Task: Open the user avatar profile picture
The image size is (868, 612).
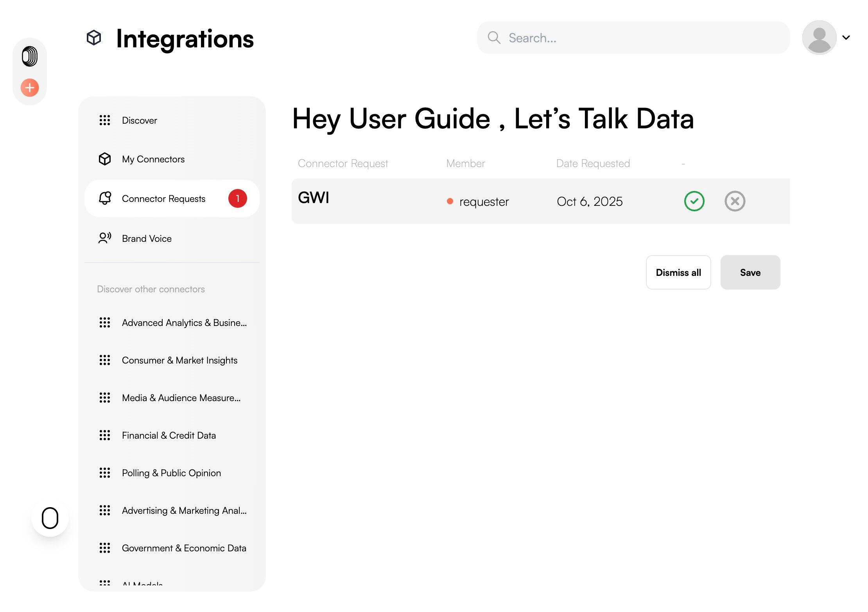Action: tap(819, 38)
